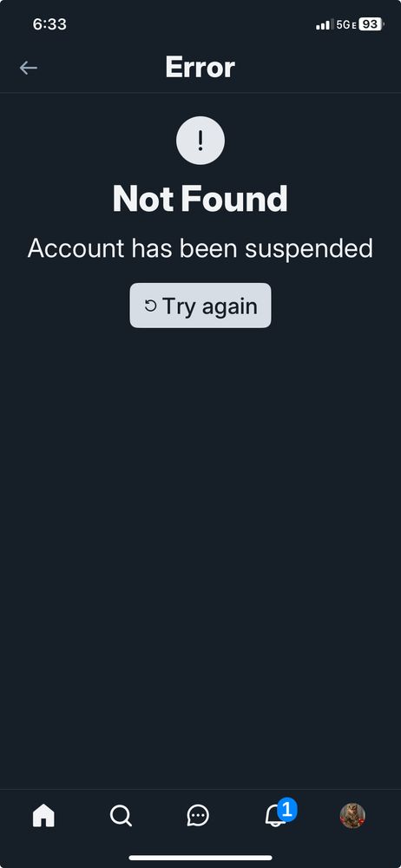Tap the home indicator bar at bottom
The height and width of the screenshot is (868, 401).
(200, 858)
